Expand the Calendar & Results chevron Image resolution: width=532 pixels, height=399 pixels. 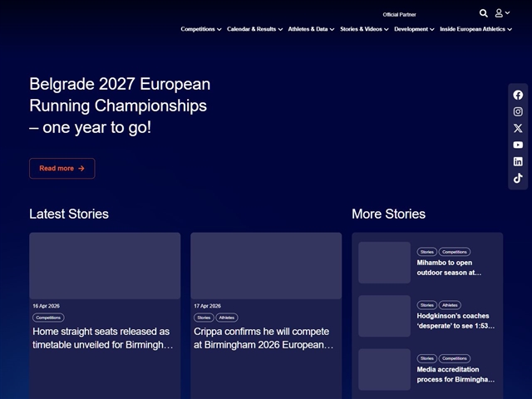(x=280, y=30)
